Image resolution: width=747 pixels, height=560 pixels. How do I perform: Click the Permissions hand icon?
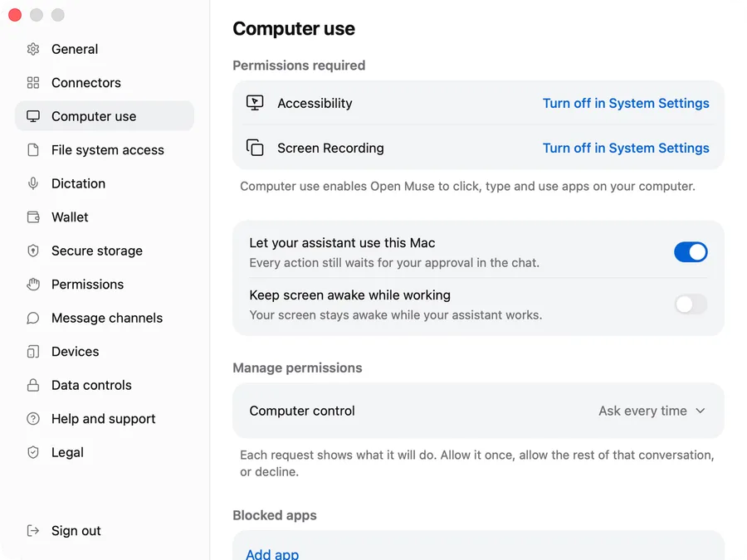pyautogui.click(x=33, y=285)
